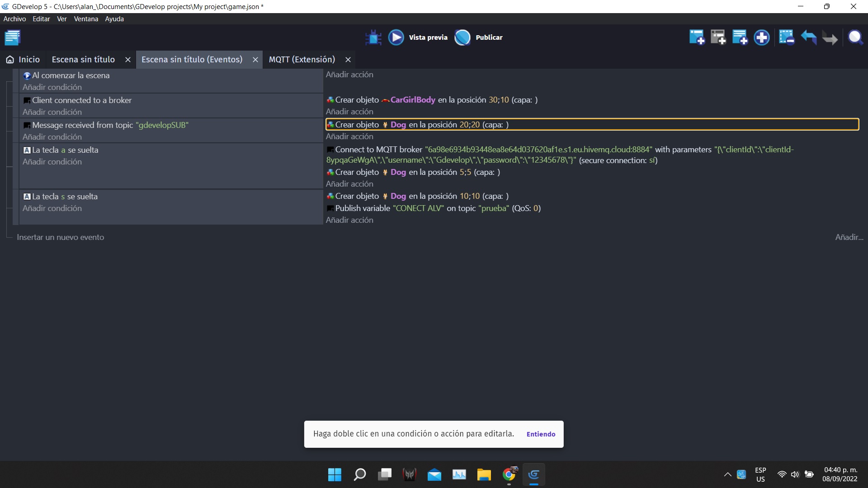The image size is (868, 488).
Task: Select Crear objeto Dog at 20;20 action
Action: [x=592, y=124]
